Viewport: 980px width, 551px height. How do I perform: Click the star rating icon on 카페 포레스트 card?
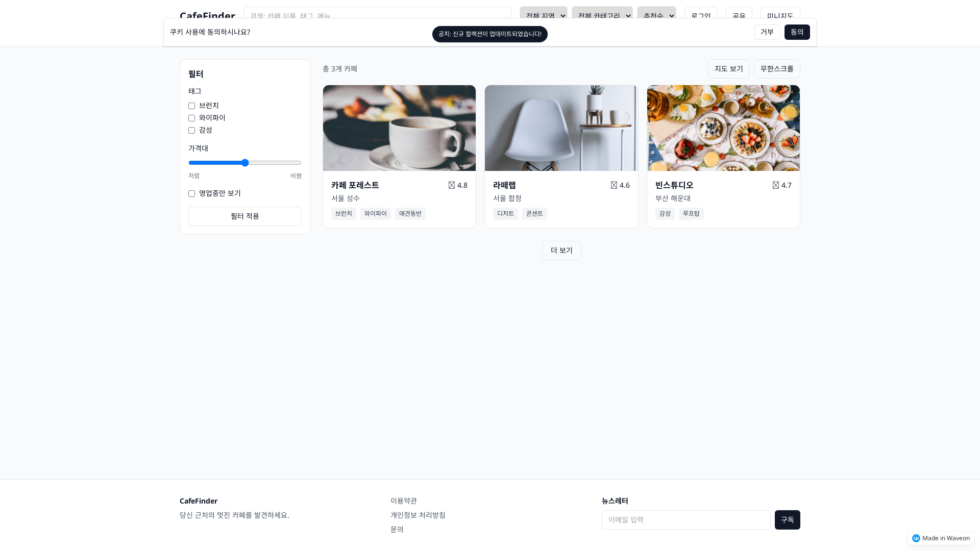coord(451,185)
